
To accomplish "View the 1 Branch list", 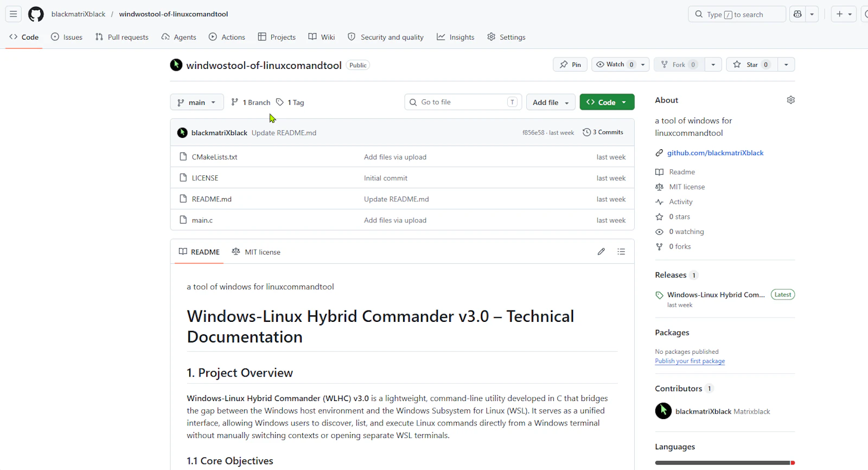I will [x=251, y=102].
